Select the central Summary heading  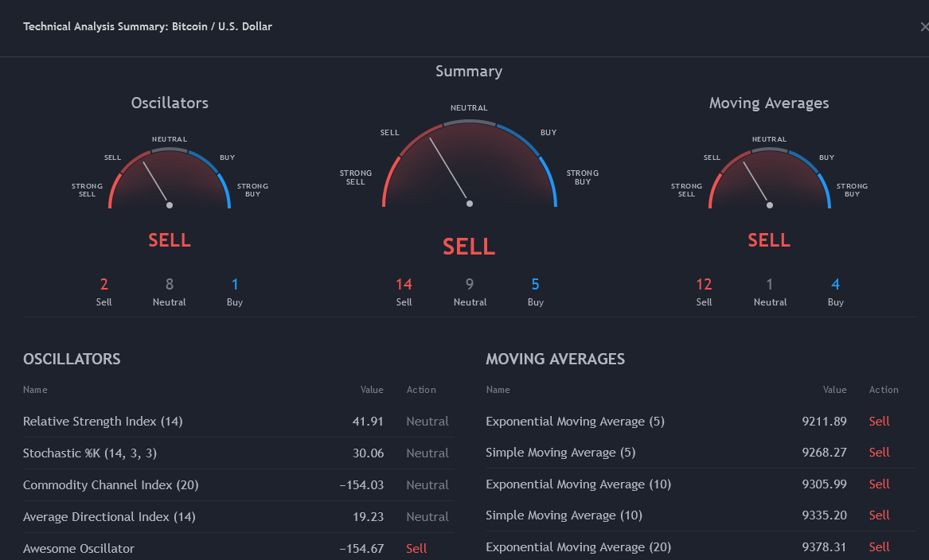[x=469, y=72]
